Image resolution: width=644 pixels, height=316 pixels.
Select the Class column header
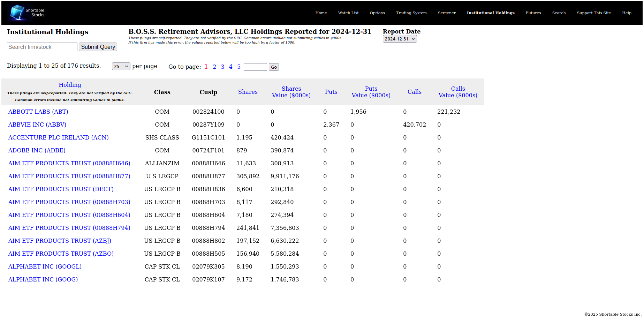[162, 92]
